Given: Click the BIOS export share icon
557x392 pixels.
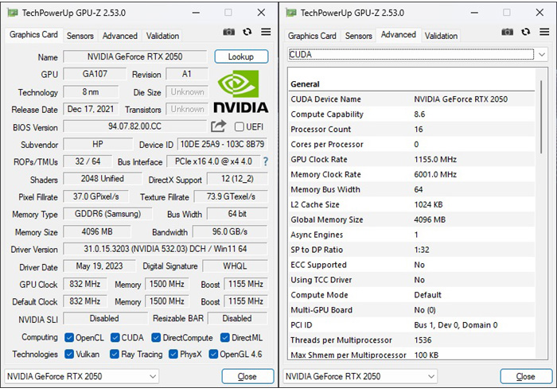Looking at the screenshot, I should point(219,126).
